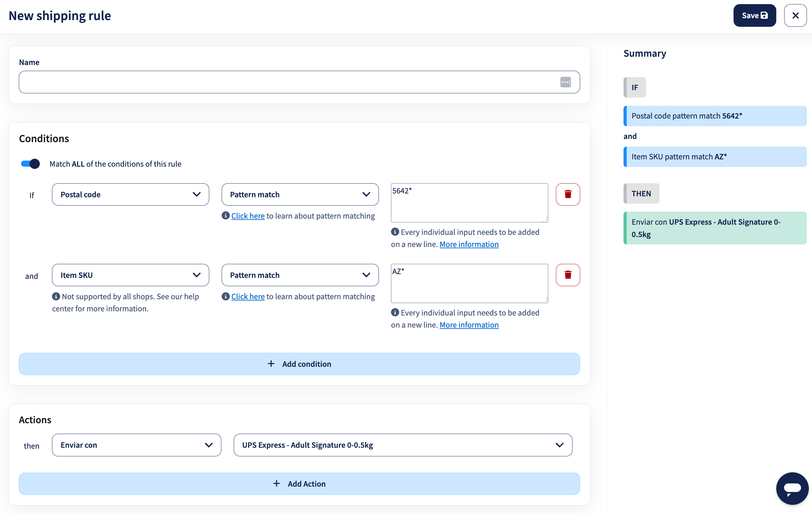Open the chat support bubble
The height and width of the screenshot is (515, 812).
tap(792, 488)
